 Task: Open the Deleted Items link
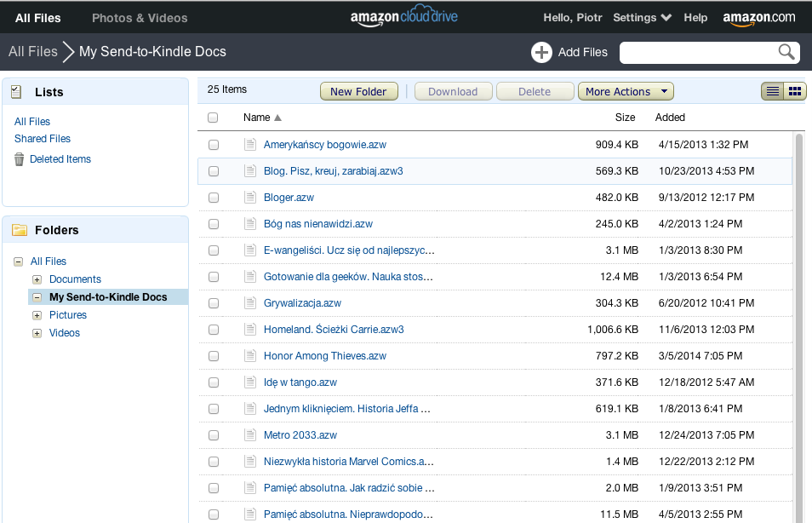(60, 159)
